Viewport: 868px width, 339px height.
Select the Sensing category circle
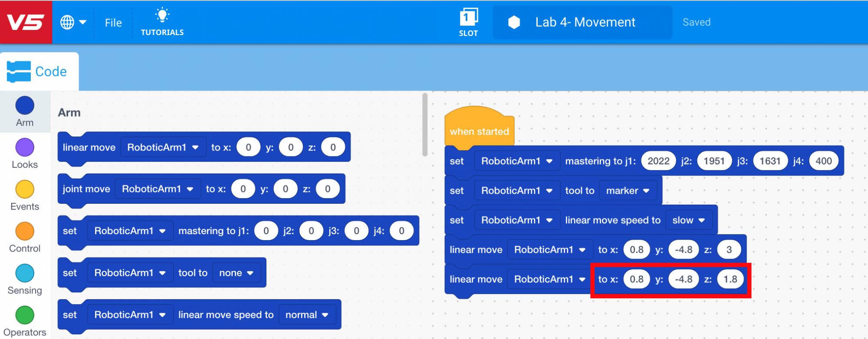point(25,274)
